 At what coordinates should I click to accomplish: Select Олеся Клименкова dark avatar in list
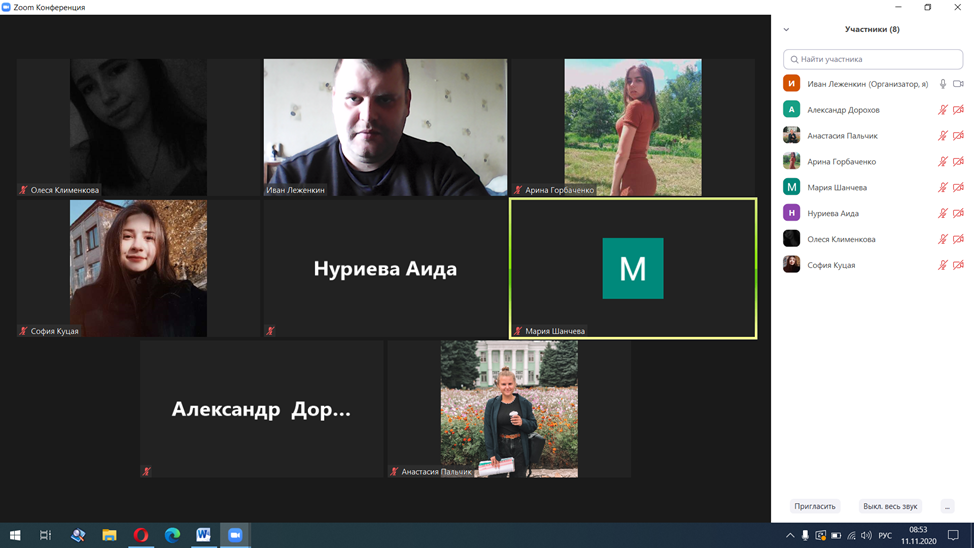coord(791,239)
